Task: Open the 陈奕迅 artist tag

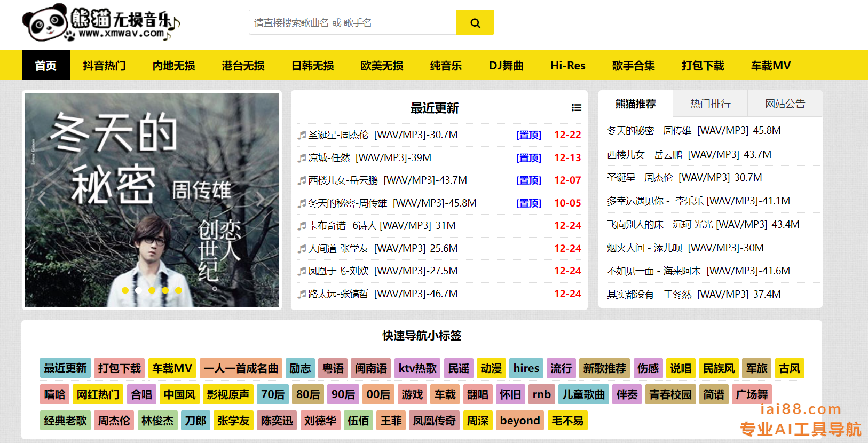Action: pos(277,421)
